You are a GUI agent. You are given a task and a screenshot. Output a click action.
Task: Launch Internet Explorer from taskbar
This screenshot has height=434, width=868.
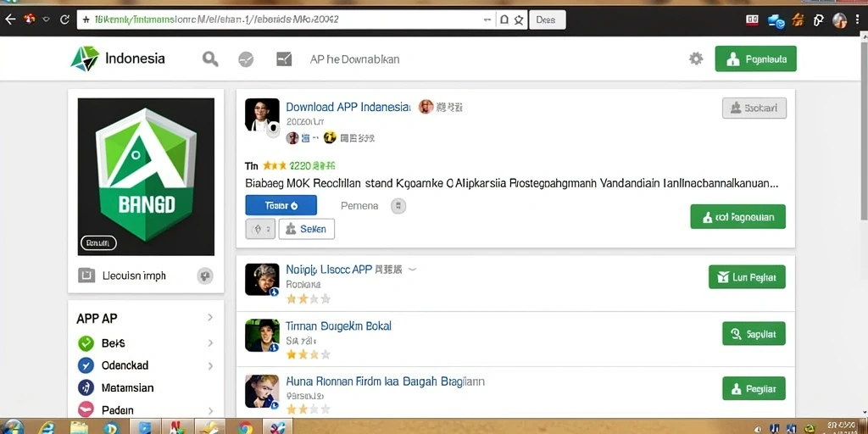[x=47, y=427]
